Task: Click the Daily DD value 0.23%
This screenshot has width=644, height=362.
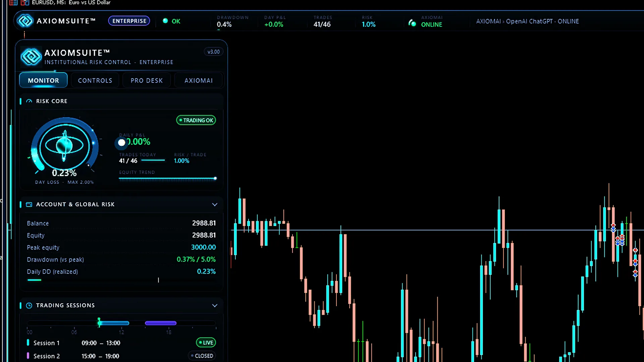Action: pos(206,271)
